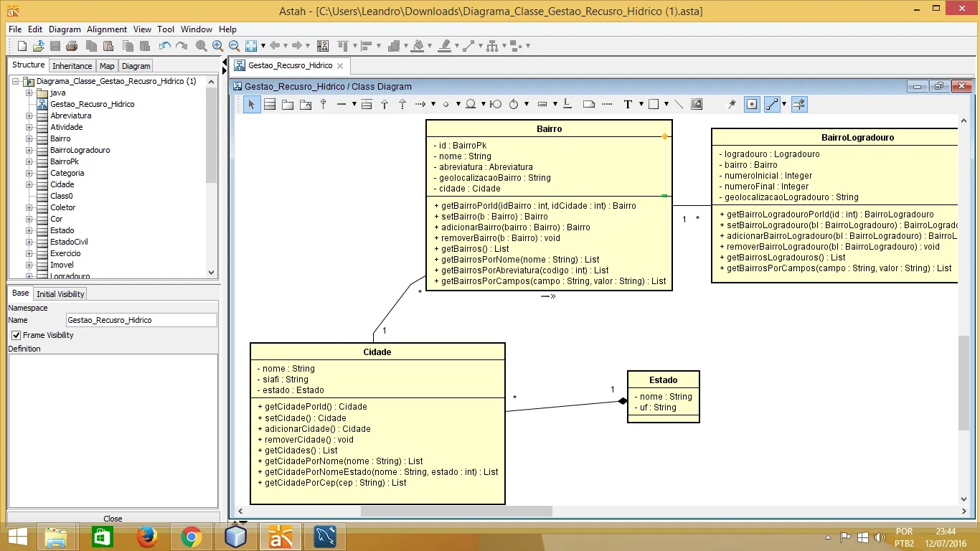Click the Print icon in toolbar
The height and width of the screenshot is (551, 980).
[x=72, y=46]
